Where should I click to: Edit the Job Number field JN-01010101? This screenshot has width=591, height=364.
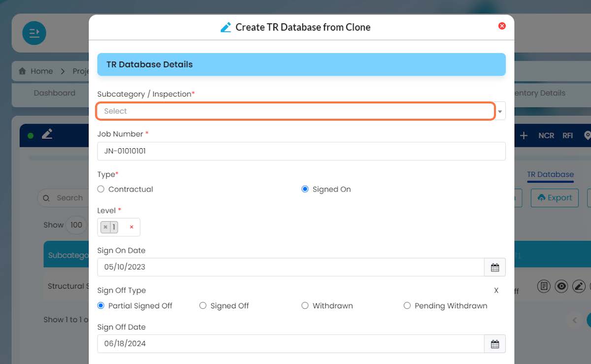(301, 151)
